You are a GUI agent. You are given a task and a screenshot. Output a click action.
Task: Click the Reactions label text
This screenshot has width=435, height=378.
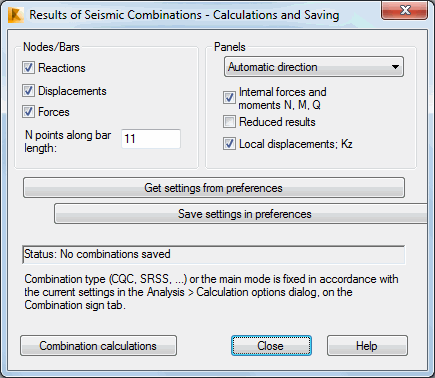[x=62, y=68]
